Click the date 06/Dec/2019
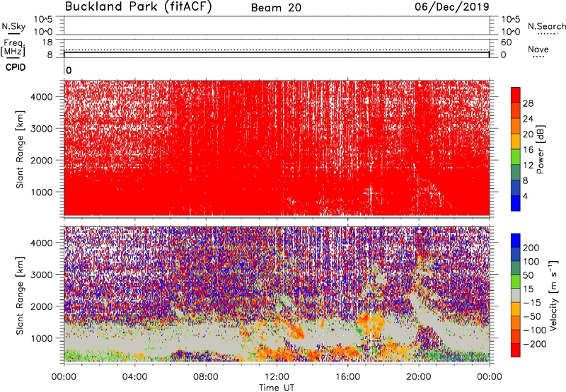Image resolution: width=566 pixels, height=392 pixels. coord(452,7)
